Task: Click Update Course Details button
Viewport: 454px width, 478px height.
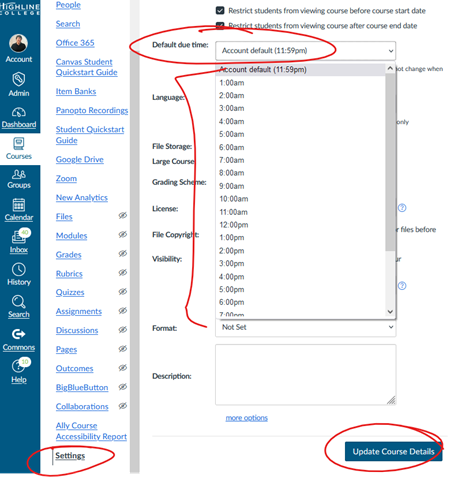Action: point(393,452)
